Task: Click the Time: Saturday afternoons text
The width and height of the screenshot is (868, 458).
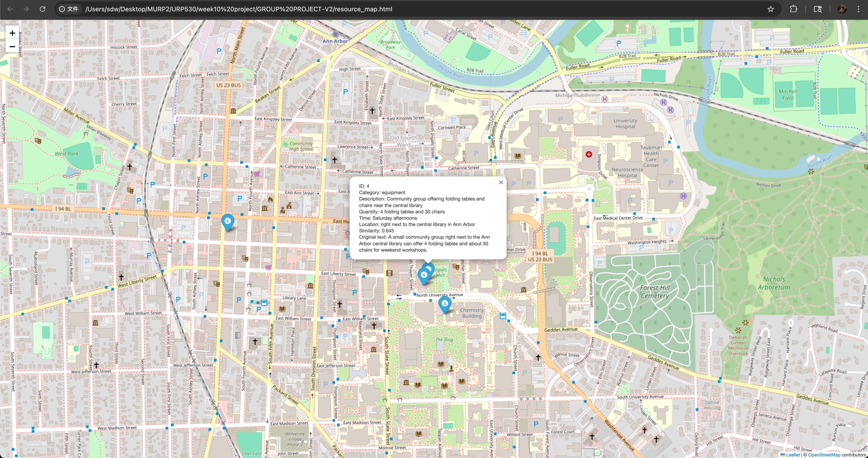Action: (388, 218)
